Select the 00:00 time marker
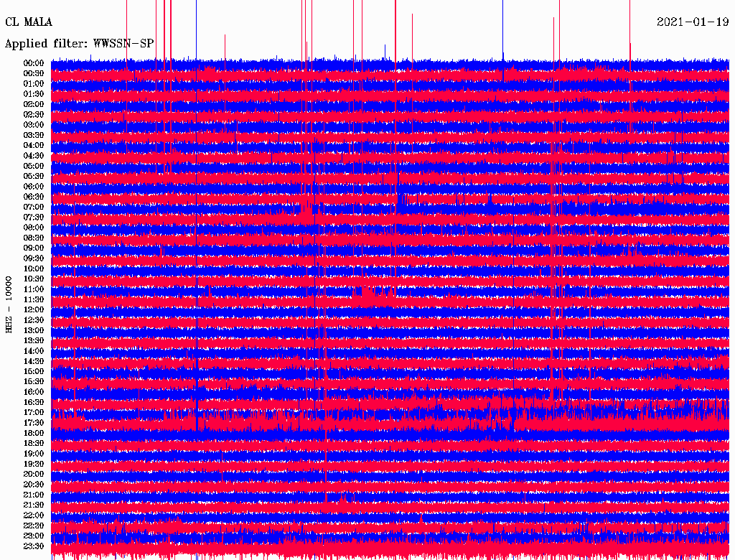 point(34,63)
